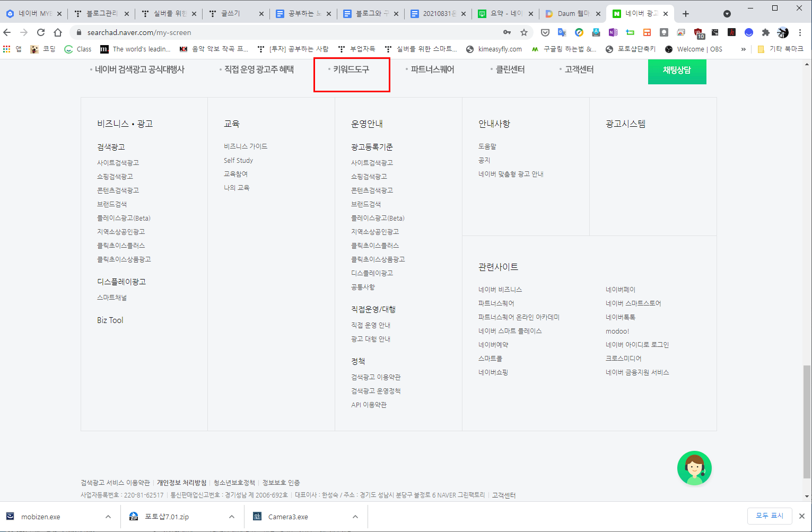Open the 네이버 금융지원 서비스 link
The image size is (812, 532).
tap(638, 372)
